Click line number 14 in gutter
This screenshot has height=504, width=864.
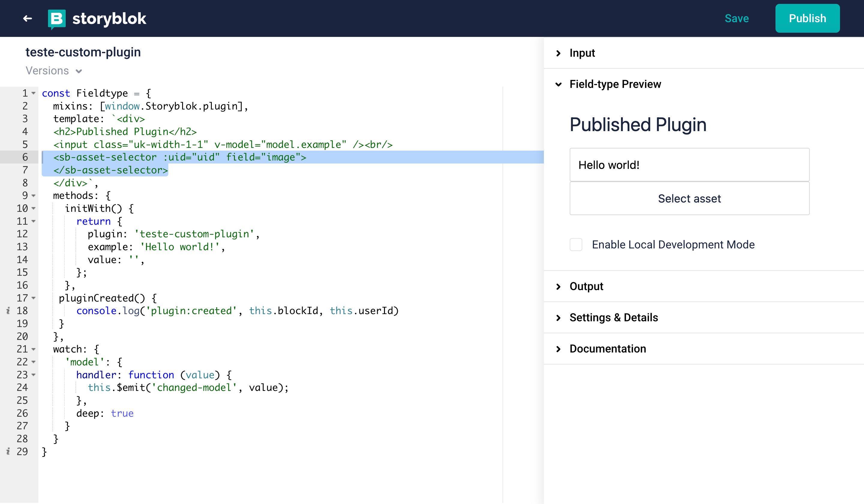pos(22,260)
